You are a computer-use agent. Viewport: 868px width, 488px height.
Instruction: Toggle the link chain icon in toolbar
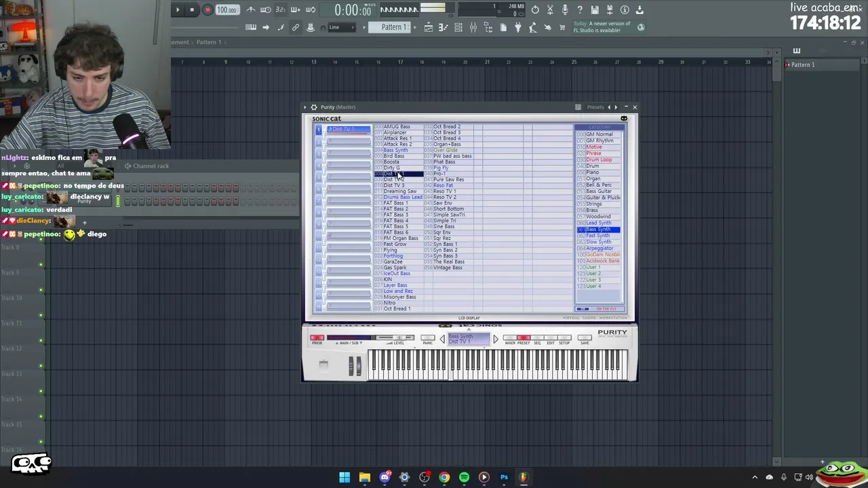pos(296,27)
